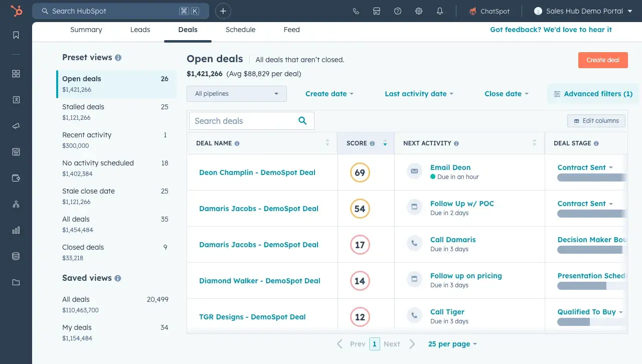642x364 pixels.
Task: Open the Create date filter dropdown
Action: pyautogui.click(x=329, y=94)
